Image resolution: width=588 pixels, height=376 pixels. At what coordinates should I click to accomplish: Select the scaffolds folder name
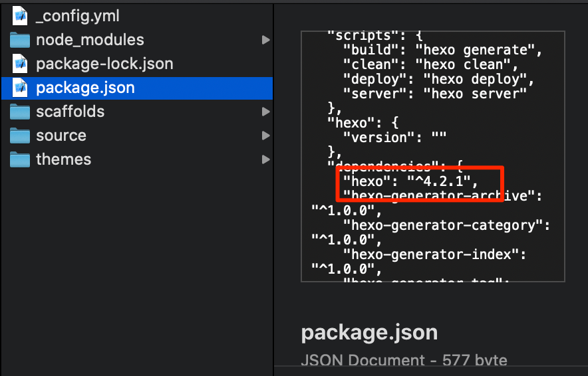(70, 112)
